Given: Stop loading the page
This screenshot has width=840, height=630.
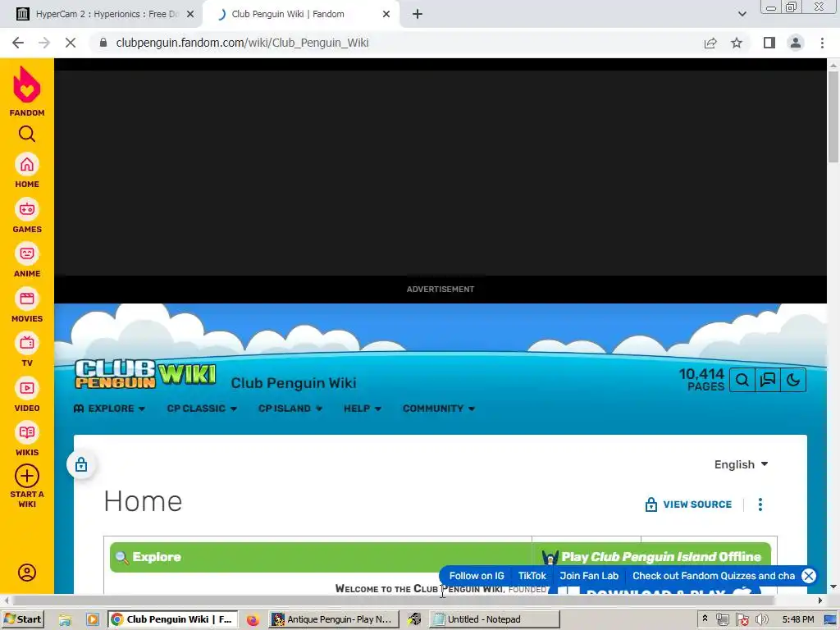Looking at the screenshot, I should coord(71,43).
